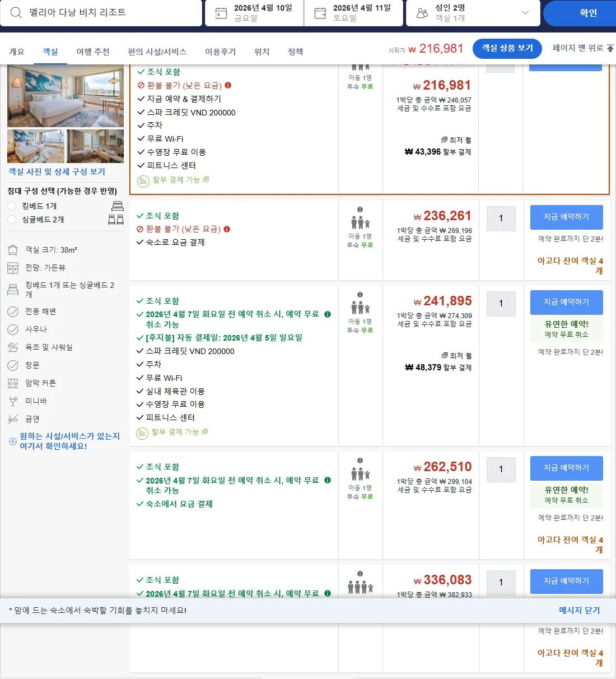Click info icon on 241,895 free cancellation
Screen dimensions: 616x679
click(328, 314)
